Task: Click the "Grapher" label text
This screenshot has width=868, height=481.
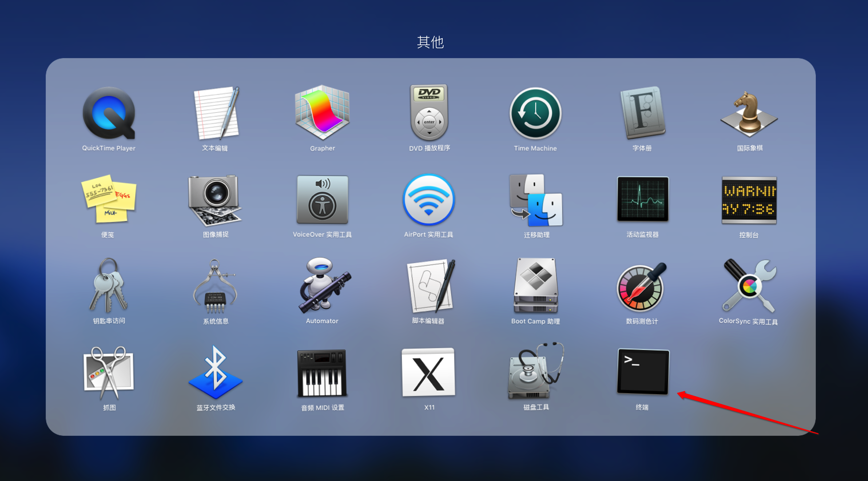Action: [322, 148]
